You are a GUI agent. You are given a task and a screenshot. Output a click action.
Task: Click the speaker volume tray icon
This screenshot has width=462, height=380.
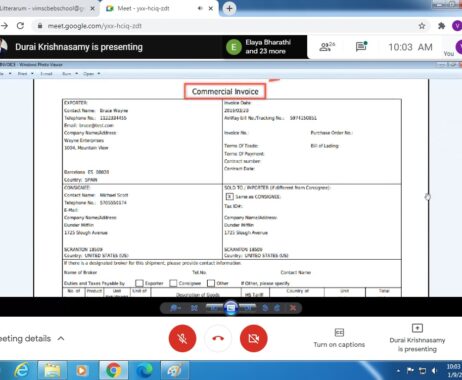[x=434, y=370]
